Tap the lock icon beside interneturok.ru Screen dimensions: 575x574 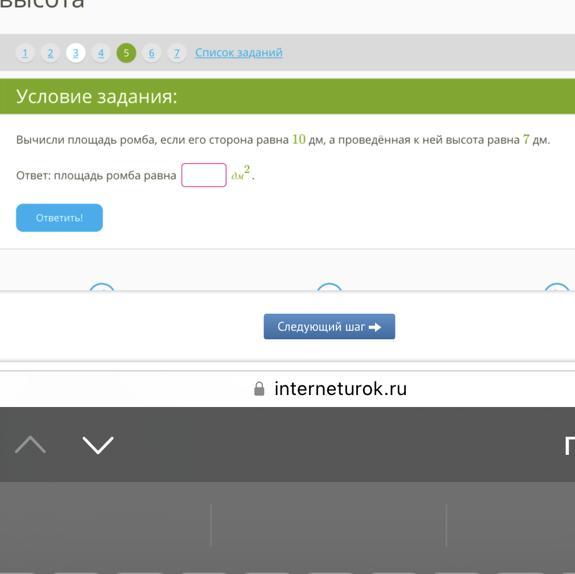259,389
